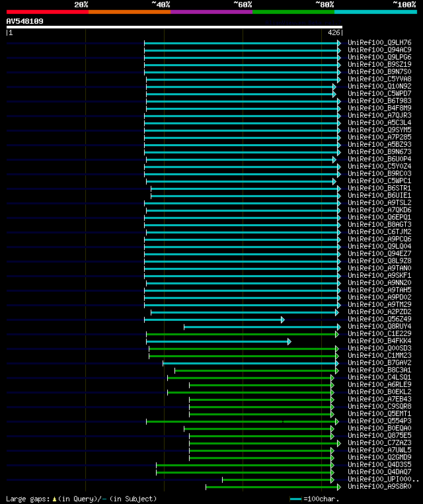Open the UniRef100_A7QJR3 hit
This screenshot has height=504, width=423.
coord(379,115)
